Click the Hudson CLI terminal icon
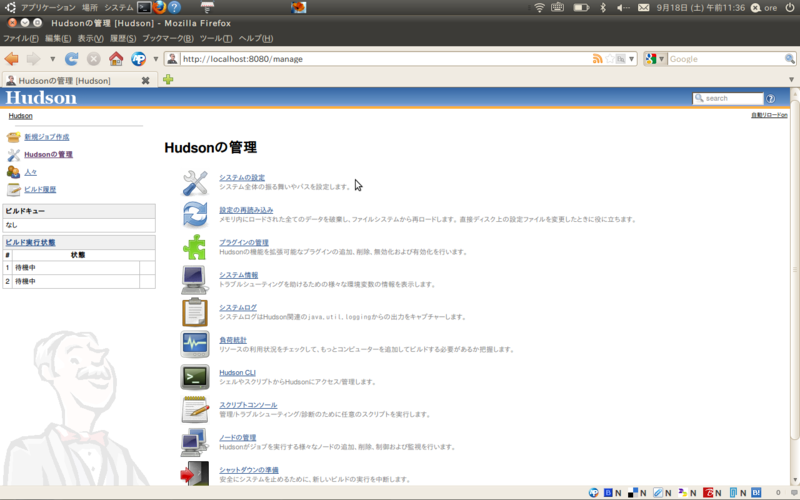This screenshot has height=500, width=800. [x=194, y=377]
